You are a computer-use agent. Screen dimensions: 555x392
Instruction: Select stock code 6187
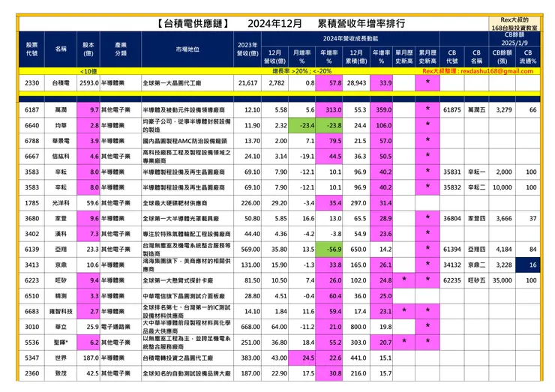31,109
